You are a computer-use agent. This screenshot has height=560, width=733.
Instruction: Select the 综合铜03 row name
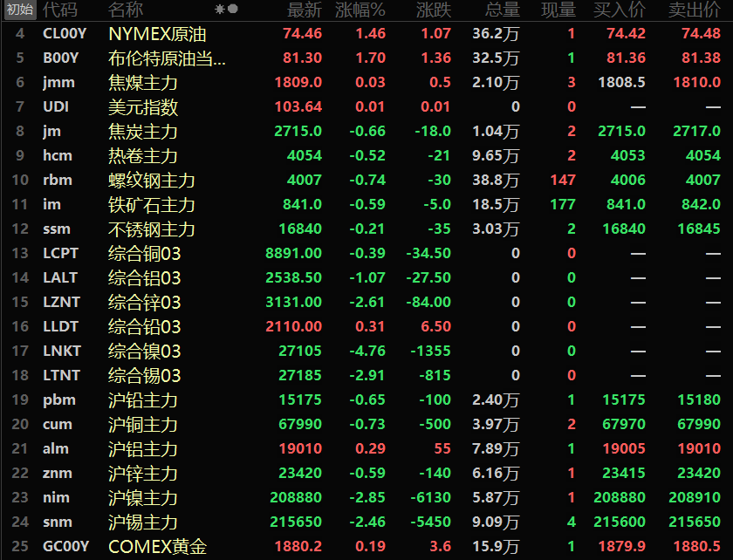pos(145,253)
